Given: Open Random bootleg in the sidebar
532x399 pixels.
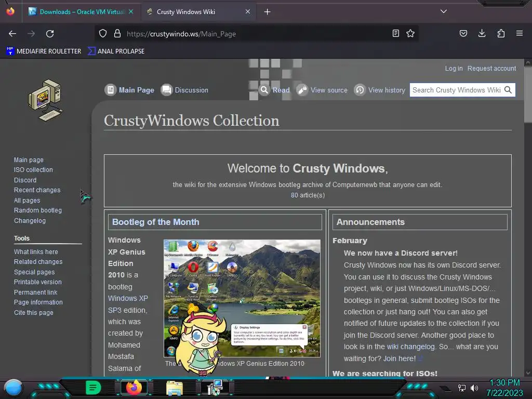Looking at the screenshot, I should (37, 210).
